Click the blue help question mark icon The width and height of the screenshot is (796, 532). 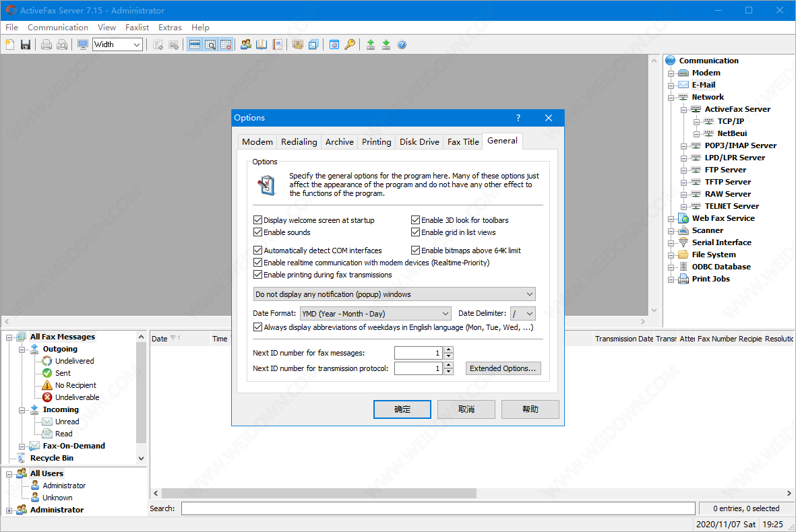402,44
